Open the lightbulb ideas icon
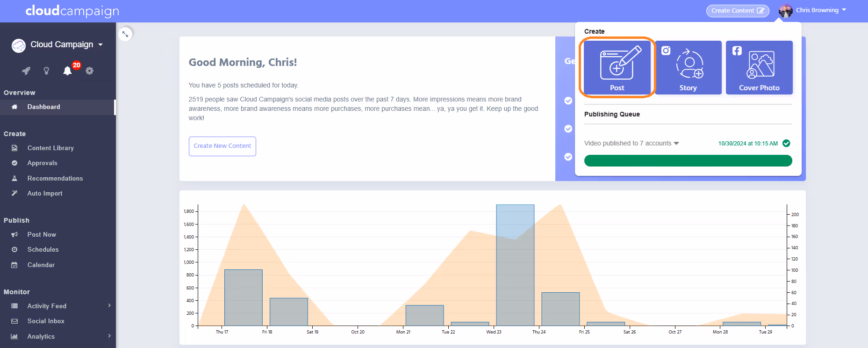 (x=46, y=71)
